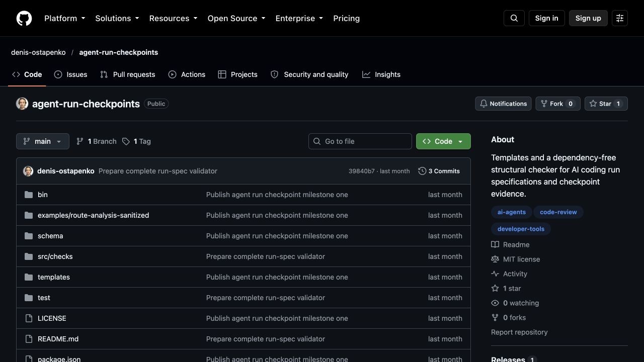Open the main branch selector
644x362 pixels.
[x=43, y=141]
